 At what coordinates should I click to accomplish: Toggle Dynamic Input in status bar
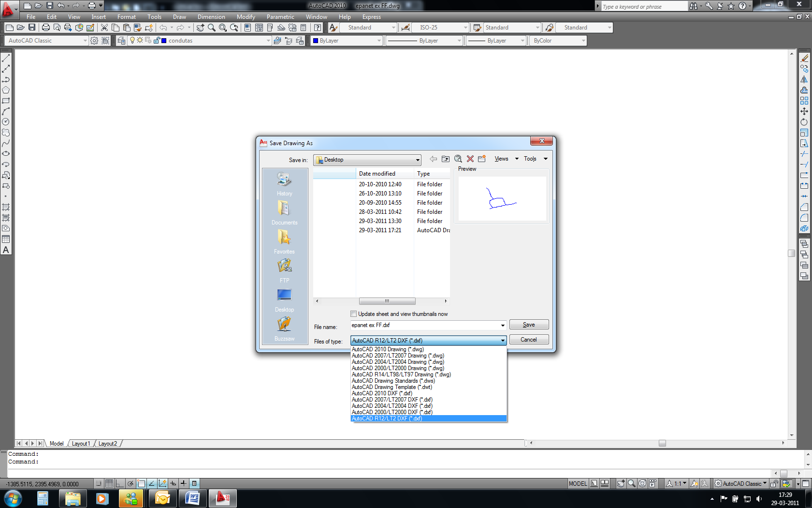(173, 483)
